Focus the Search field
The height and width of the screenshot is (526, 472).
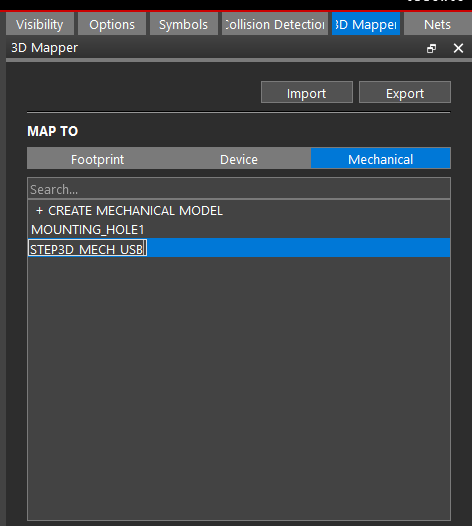pos(239,189)
